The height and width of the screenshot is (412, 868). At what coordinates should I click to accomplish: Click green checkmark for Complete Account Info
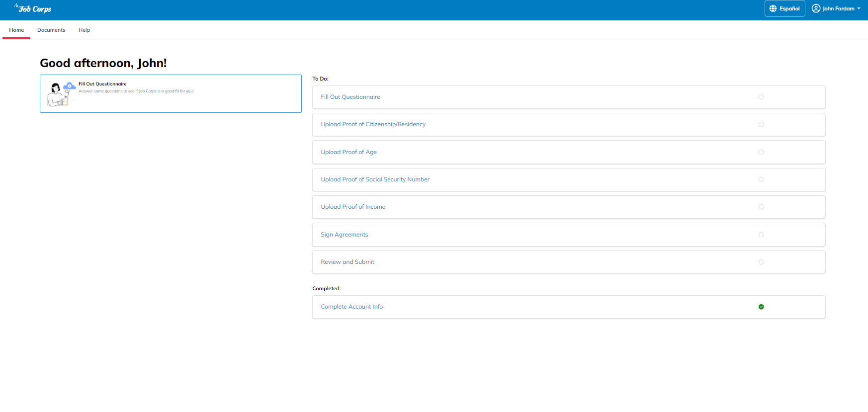[x=761, y=307]
